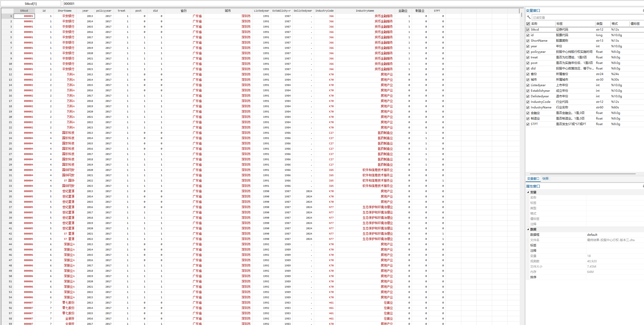Uncheck the IndustryName variable checkbox
644x325 pixels.
528,107
